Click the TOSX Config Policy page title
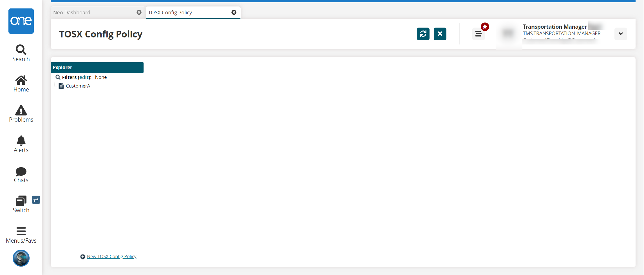 [101, 34]
